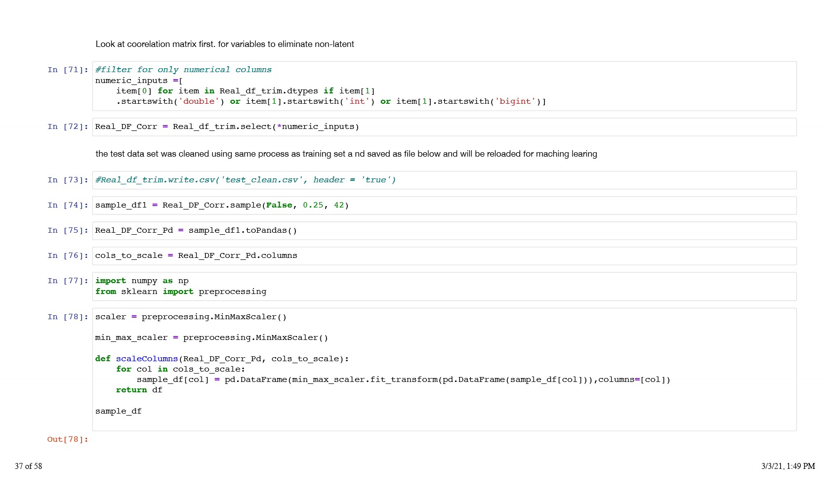
Task: Focus the sample_df1 sample code cell
Action: [444, 206]
